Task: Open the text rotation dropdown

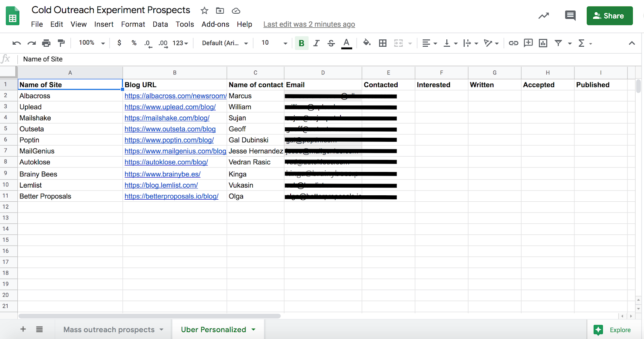Action: 491,43
